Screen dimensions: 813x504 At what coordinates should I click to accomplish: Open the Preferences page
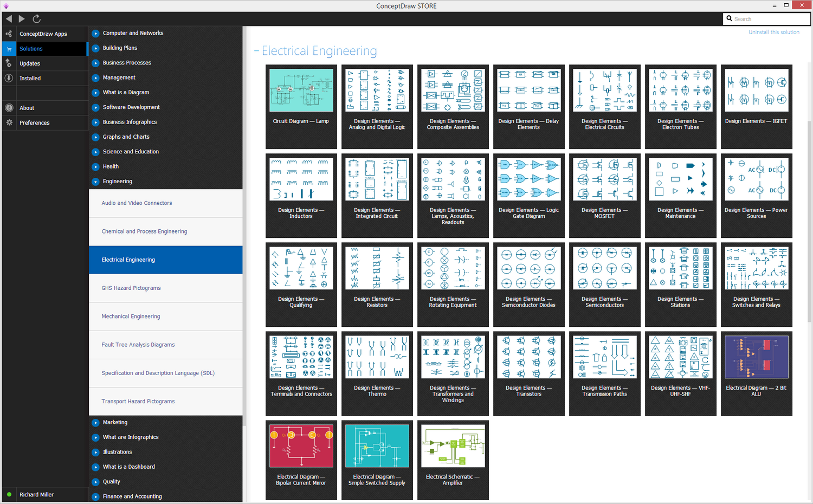pyautogui.click(x=34, y=122)
